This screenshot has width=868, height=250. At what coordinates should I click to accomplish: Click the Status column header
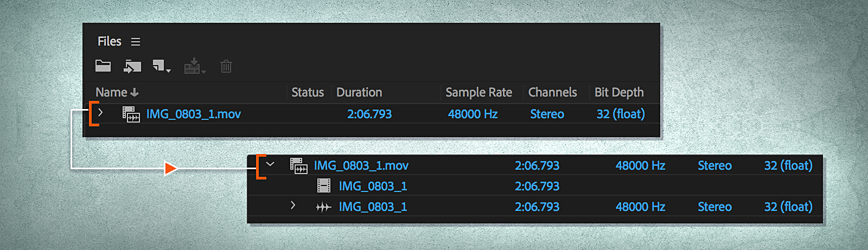(x=308, y=92)
